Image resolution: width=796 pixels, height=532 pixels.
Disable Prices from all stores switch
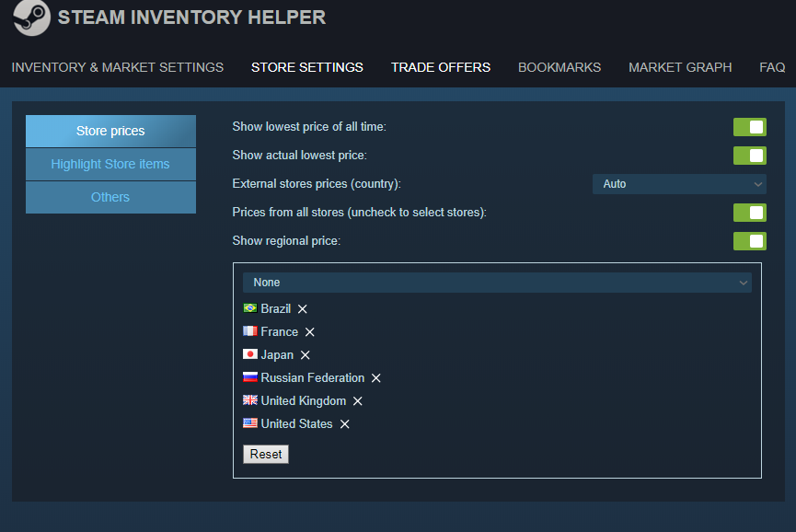pyautogui.click(x=750, y=213)
